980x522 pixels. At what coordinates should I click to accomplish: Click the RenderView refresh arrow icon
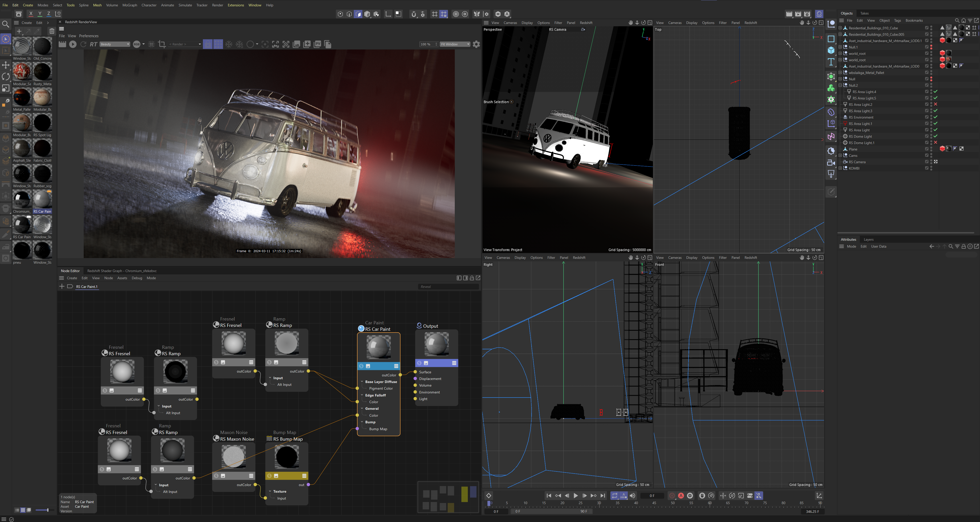click(83, 44)
